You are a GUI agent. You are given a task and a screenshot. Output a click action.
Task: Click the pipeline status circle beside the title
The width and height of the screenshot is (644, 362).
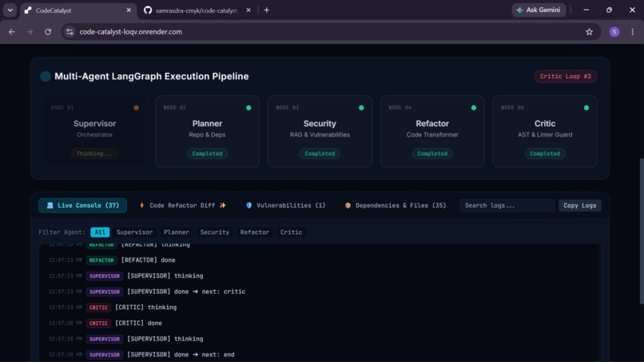click(46, 77)
